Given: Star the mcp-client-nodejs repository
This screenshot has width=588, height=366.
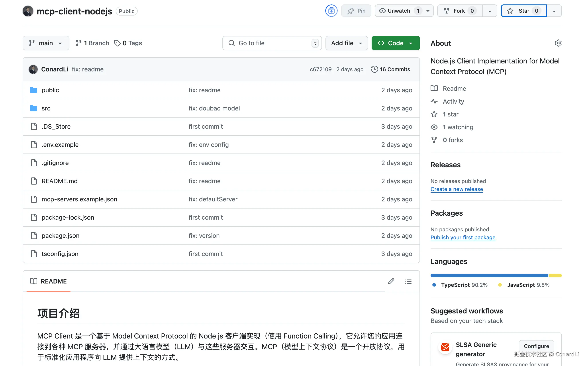Looking at the screenshot, I should pyautogui.click(x=523, y=11).
